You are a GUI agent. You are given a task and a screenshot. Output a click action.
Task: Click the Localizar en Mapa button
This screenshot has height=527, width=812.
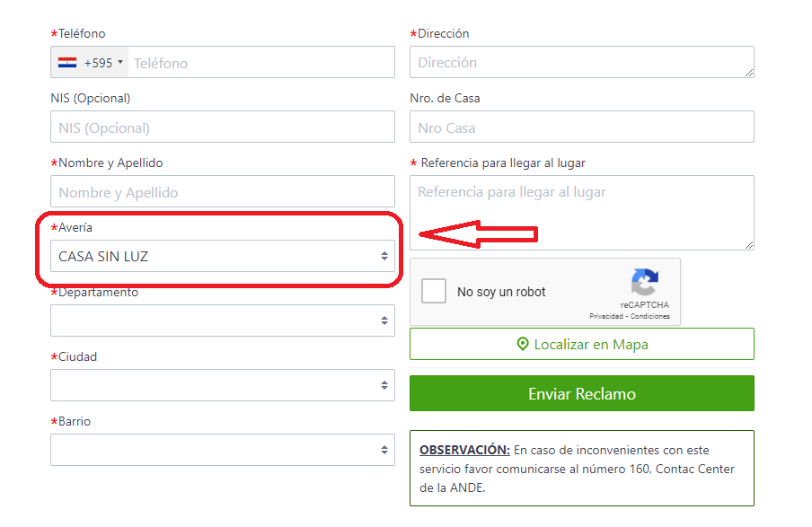581,344
